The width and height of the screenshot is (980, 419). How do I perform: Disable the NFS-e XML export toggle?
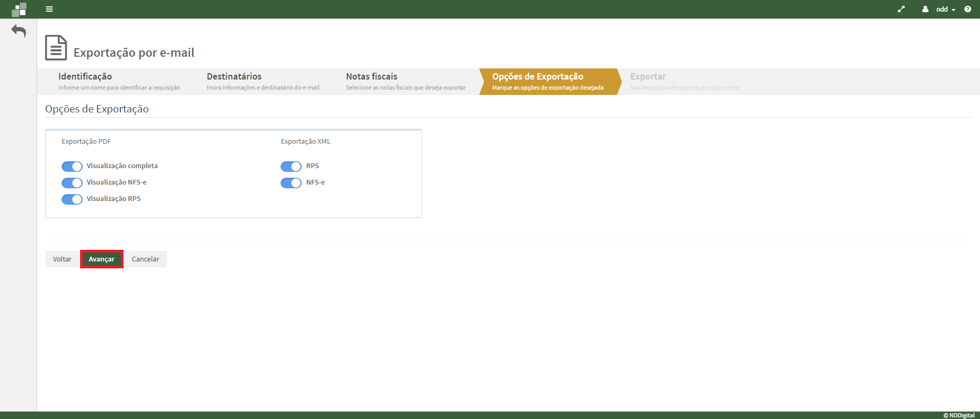pos(291,183)
